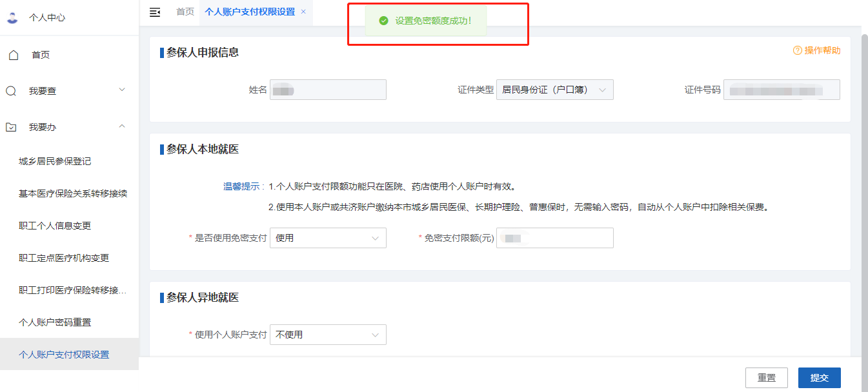868x392 pixels.
Task: Click the 免密支付限额 input field
Action: click(555, 237)
